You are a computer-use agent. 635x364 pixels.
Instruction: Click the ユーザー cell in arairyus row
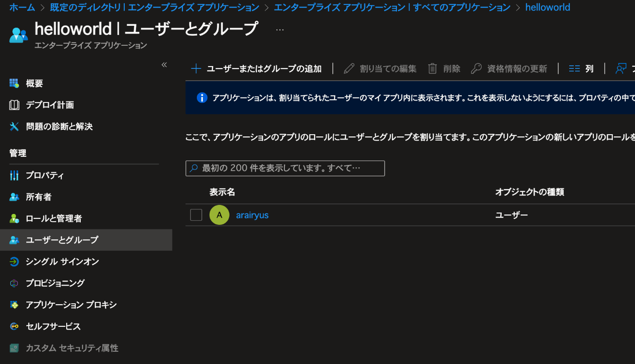click(x=512, y=215)
